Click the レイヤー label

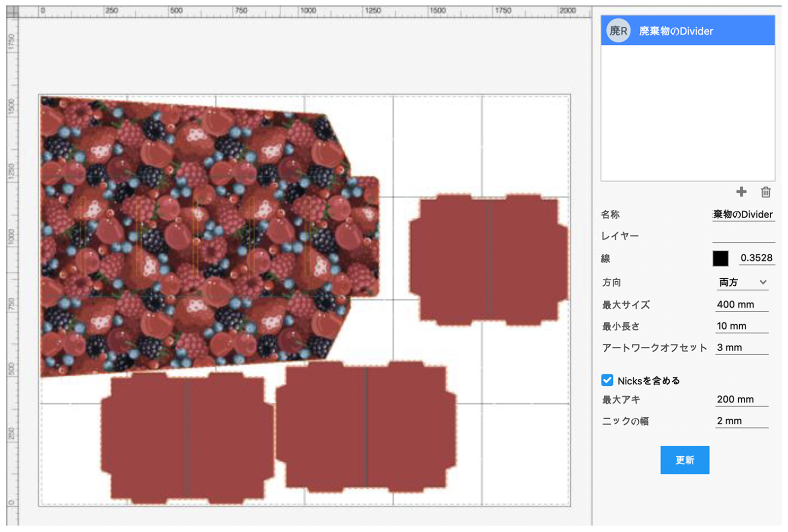(620, 236)
